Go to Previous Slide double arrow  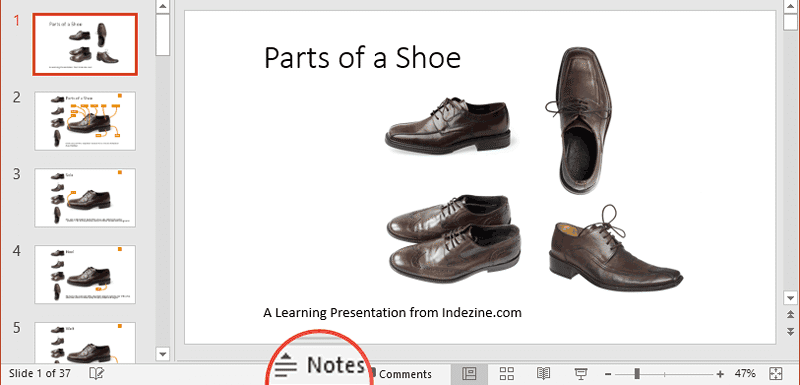point(790,314)
